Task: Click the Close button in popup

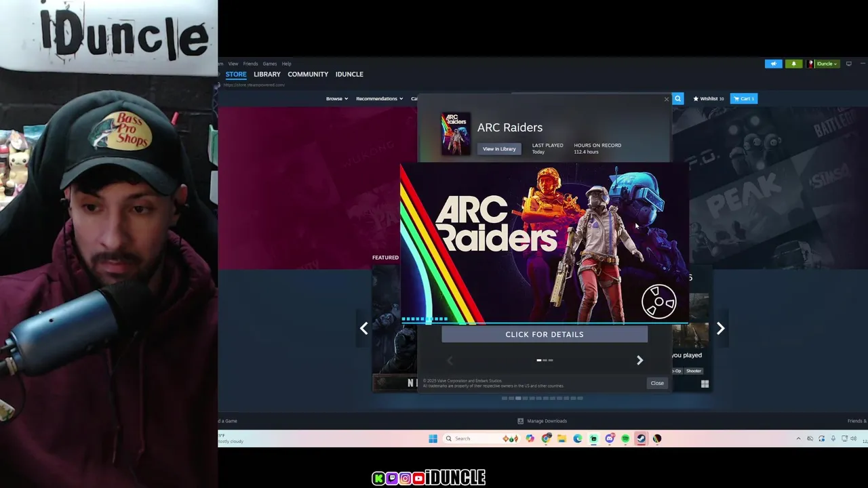Action: [x=657, y=383]
